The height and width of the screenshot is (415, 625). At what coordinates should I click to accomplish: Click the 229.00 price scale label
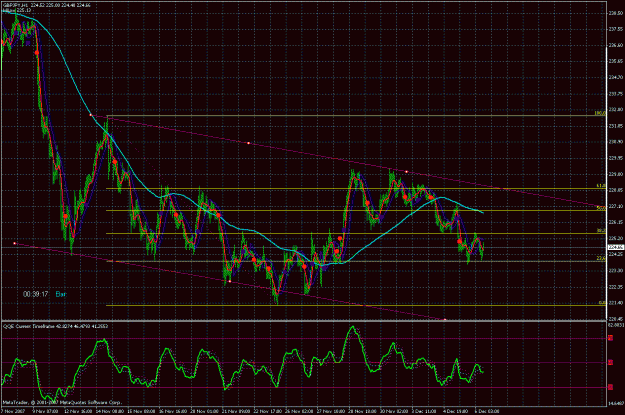[x=616, y=174]
